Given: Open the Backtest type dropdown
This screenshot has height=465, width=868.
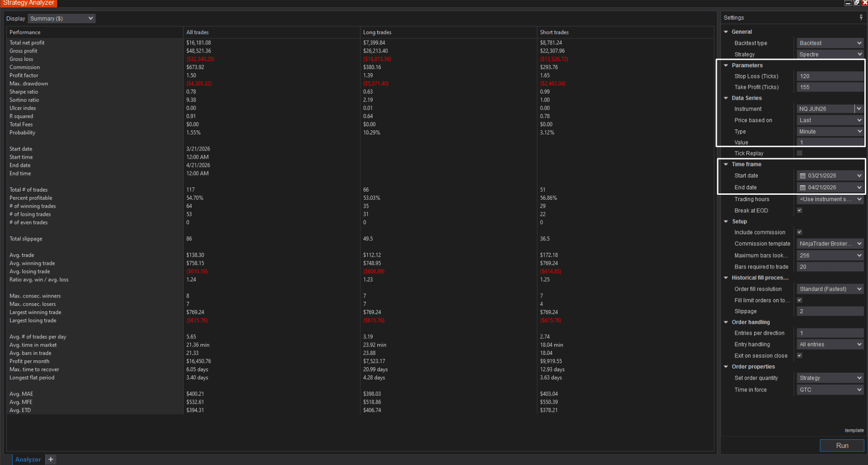Looking at the screenshot, I should point(830,43).
